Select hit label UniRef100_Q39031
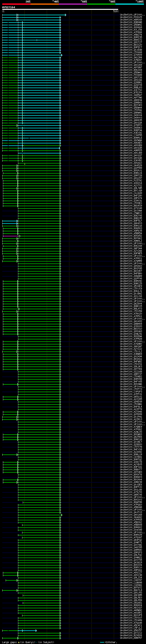The width and height of the screenshot is (146, 644). (x=131, y=201)
